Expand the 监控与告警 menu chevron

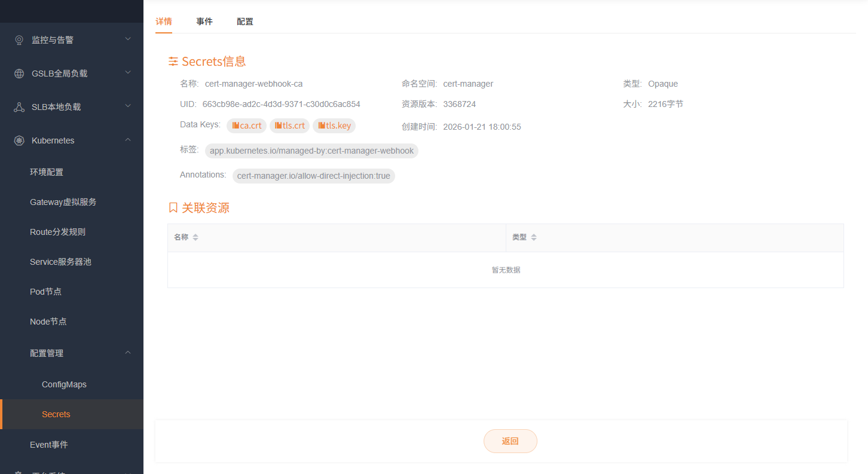(x=128, y=39)
